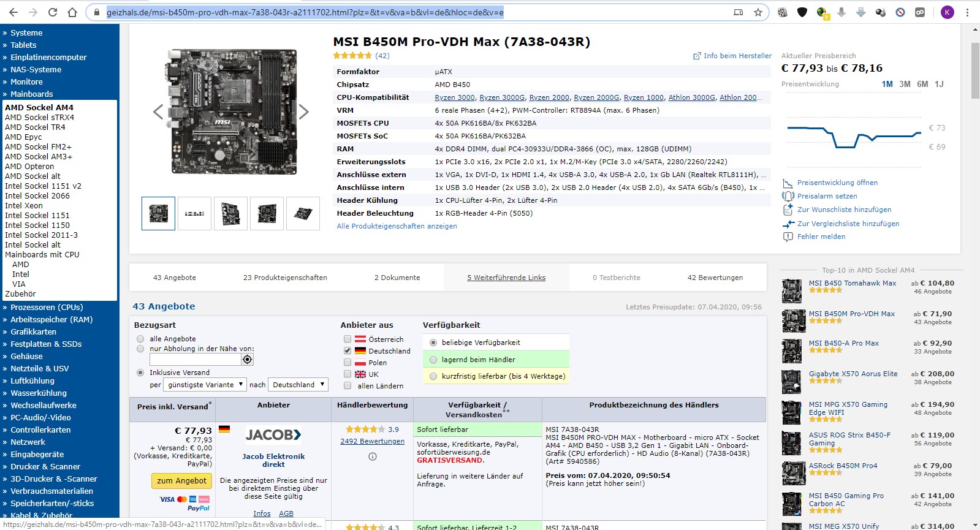
Task: Open MSI B450 Tomahawk Max link
Action: 852,283
